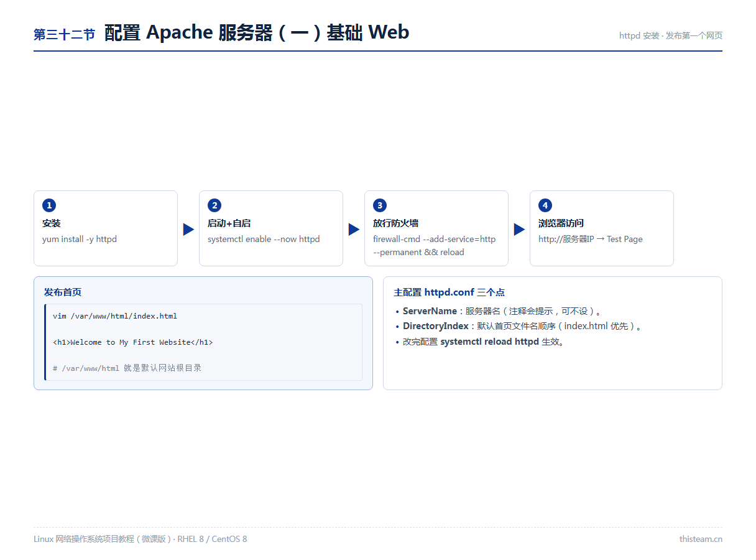
Task: Click the command "firewall-cmd --add-service=http"
Action: pos(435,239)
